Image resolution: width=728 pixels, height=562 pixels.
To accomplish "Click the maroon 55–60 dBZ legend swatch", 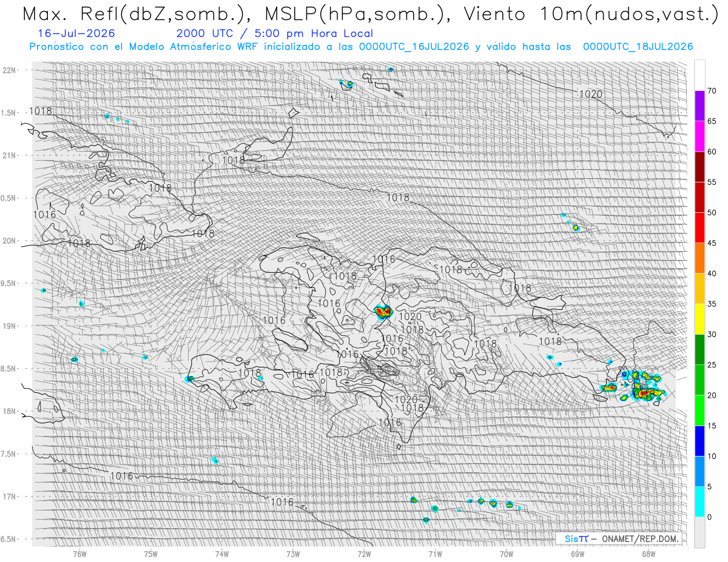I will click(x=699, y=167).
